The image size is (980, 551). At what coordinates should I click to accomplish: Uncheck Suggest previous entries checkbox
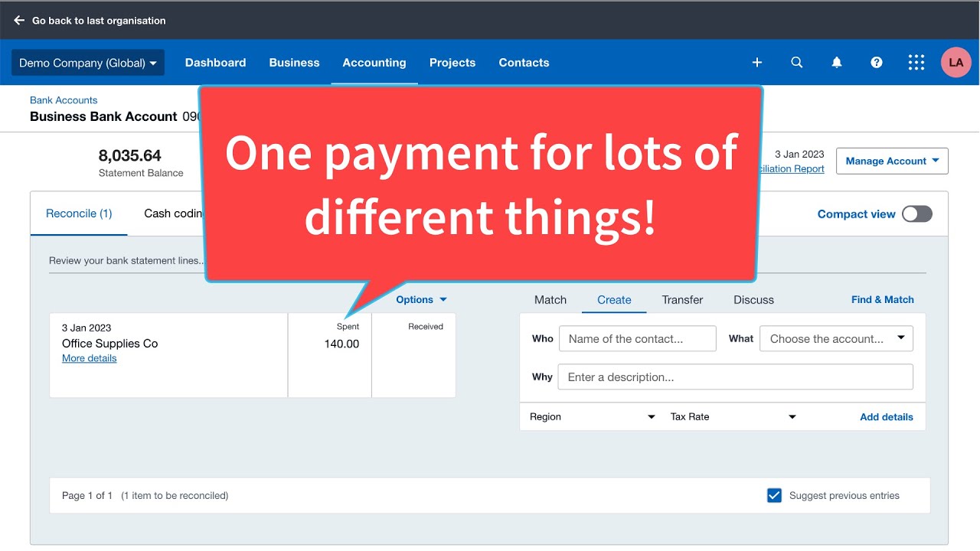(x=775, y=495)
